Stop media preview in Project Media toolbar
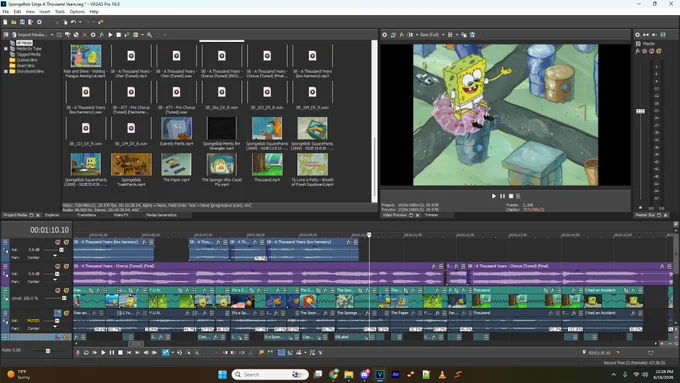The width and height of the screenshot is (680, 383). (118, 35)
